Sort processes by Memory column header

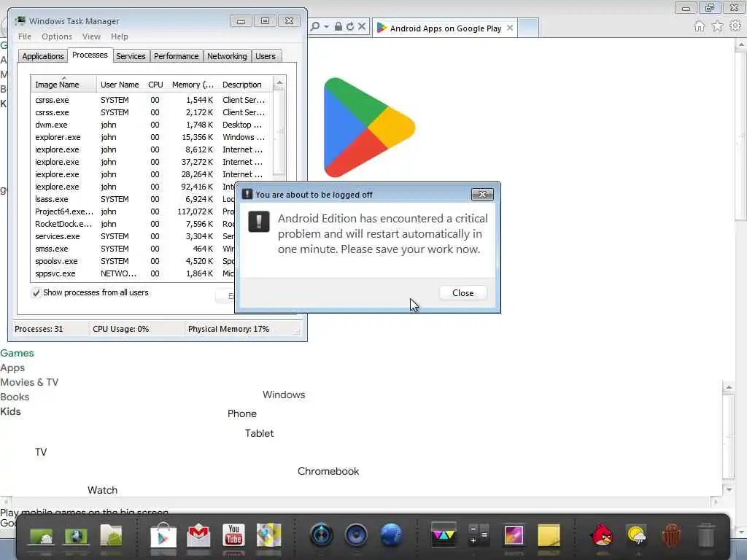coord(193,85)
